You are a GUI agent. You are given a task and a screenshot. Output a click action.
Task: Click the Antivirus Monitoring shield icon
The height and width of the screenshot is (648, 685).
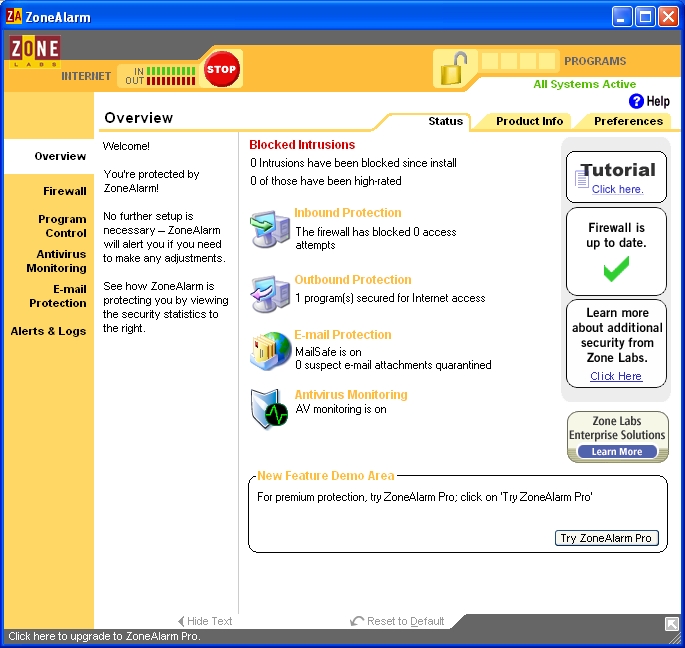pos(269,409)
